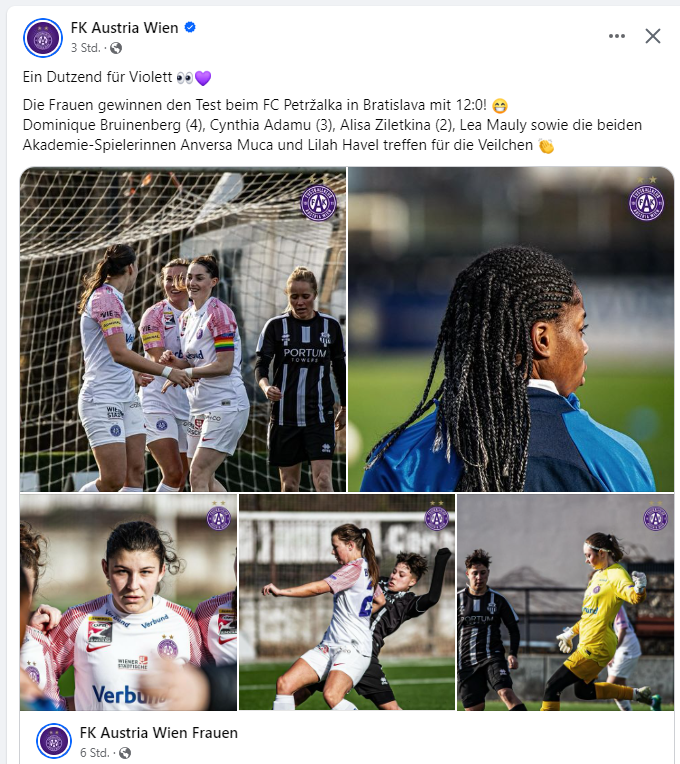
Task: Click the 3 Std. post timestamp
Action: (85, 48)
